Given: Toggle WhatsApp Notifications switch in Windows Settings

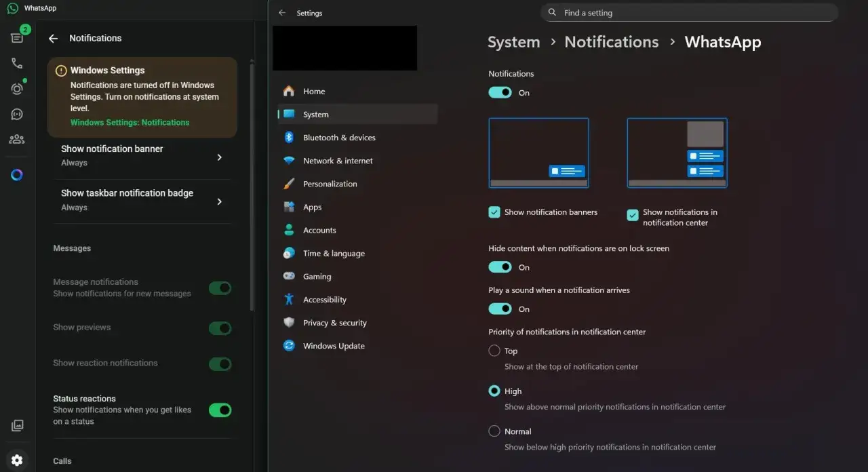Looking at the screenshot, I should (x=500, y=92).
